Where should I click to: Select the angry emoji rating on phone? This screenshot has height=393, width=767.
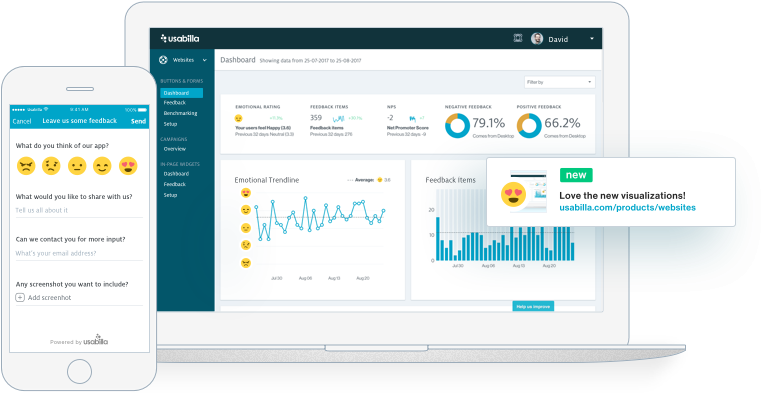26,166
